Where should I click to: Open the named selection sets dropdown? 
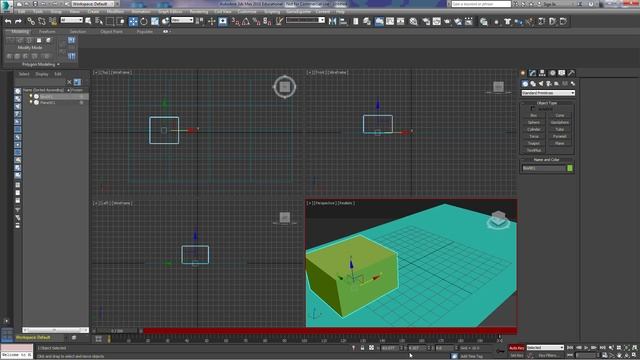(x=305, y=20)
